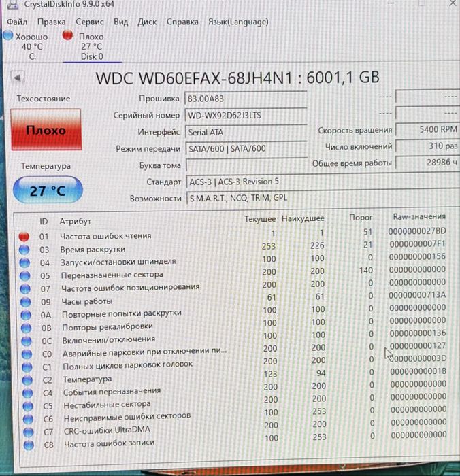Click the blue icon for attribute 0A
This screenshot has width=460, height=476.
pyautogui.click(x=26, y=315)
